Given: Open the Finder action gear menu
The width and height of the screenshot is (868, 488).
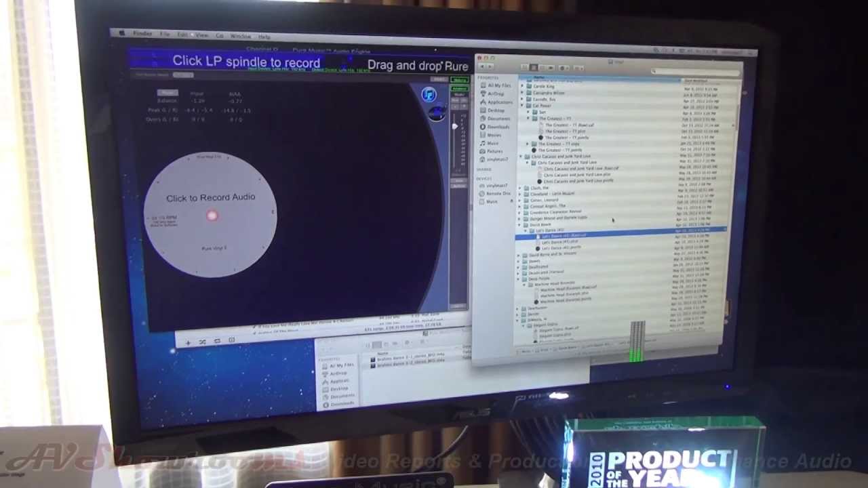Looking at the screenshot, I should tap(564, 68).
